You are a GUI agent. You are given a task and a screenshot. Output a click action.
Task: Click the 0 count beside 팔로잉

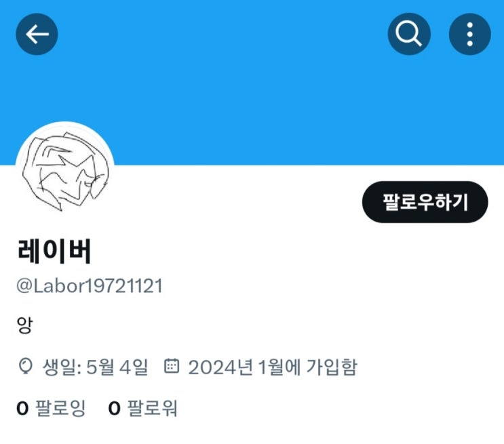[x=22, y=408]
